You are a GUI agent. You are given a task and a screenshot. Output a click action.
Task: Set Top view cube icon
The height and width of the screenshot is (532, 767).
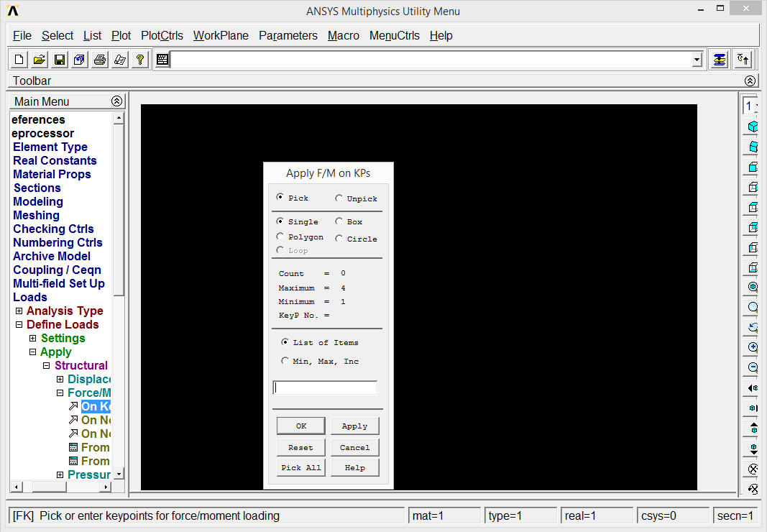pyautogui.click(x=753, y=206)
